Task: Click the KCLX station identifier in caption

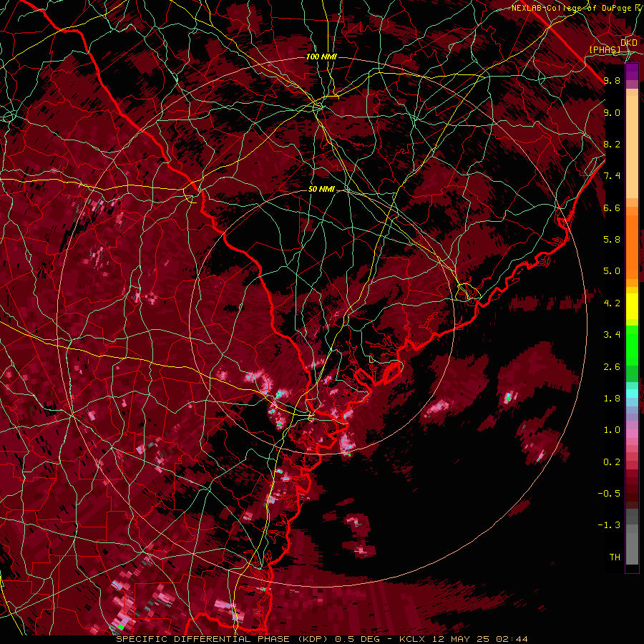Action: click(x=414, y=639)
